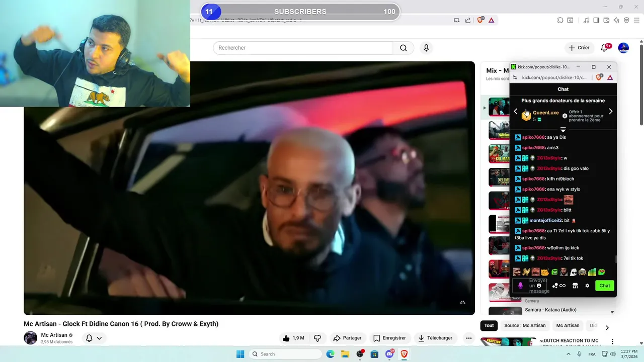
Task: Open the Mc Artisan channel name link
Action: coord(54,335)
